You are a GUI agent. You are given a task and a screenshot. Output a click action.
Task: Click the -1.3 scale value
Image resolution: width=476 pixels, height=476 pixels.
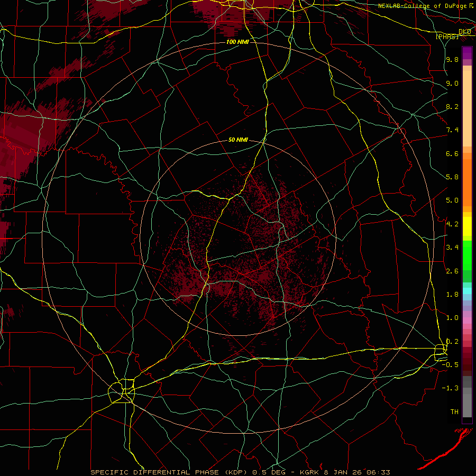click(450, 388)
